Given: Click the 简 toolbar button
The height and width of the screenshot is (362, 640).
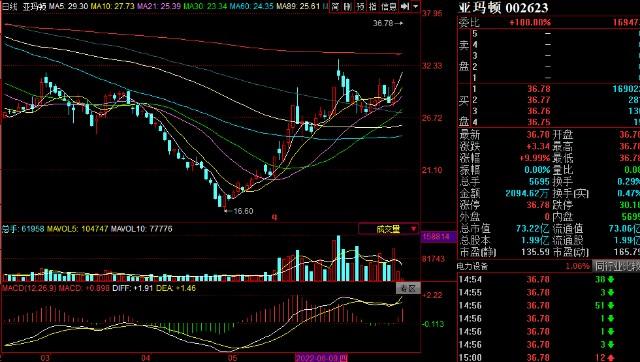Looking at the screenshot, I should pos(335,6).
